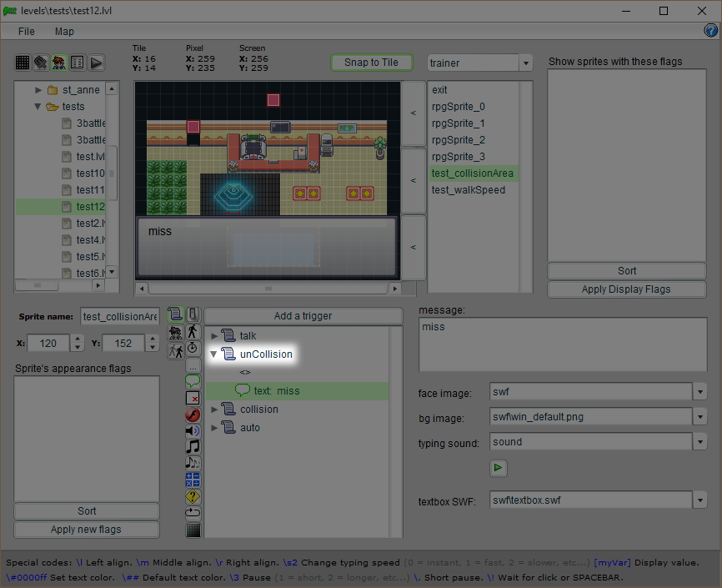Viewport: 722px width, 588px height.
Task: Toggle the Snap to Tile button
Action: click(x=371, y=63)
